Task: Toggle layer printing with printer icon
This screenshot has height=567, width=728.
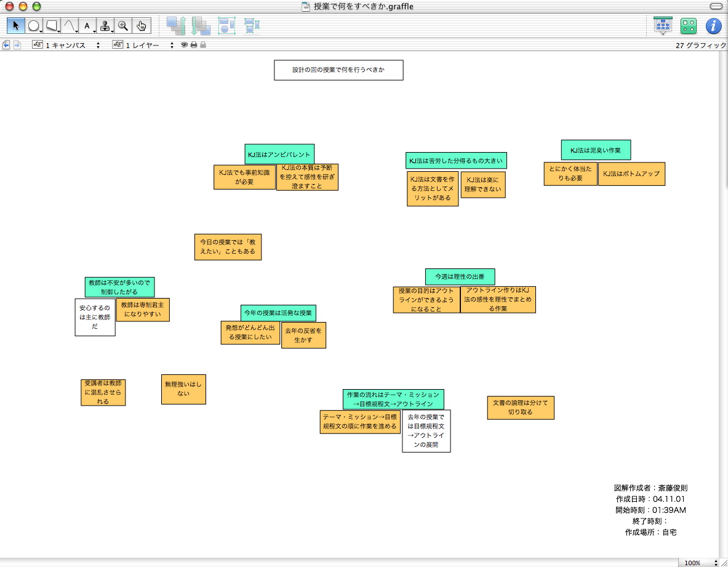Action: tap(193, 45)
